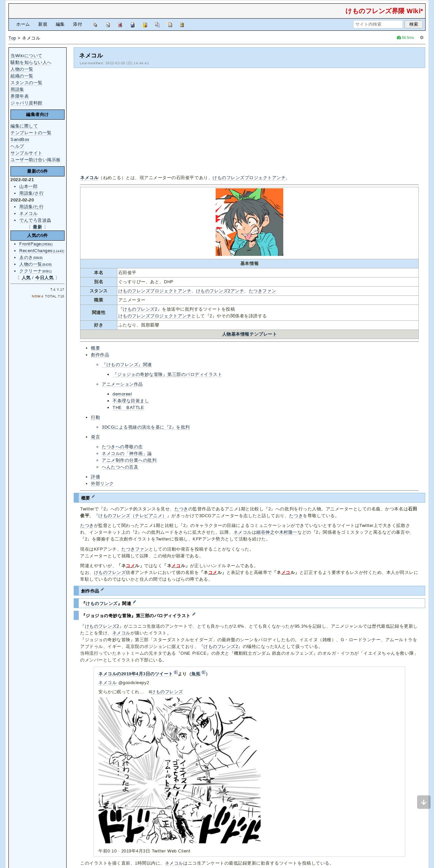
Task: Open 騒動を知らない人へ sidebar link
Action: [31, 63]
